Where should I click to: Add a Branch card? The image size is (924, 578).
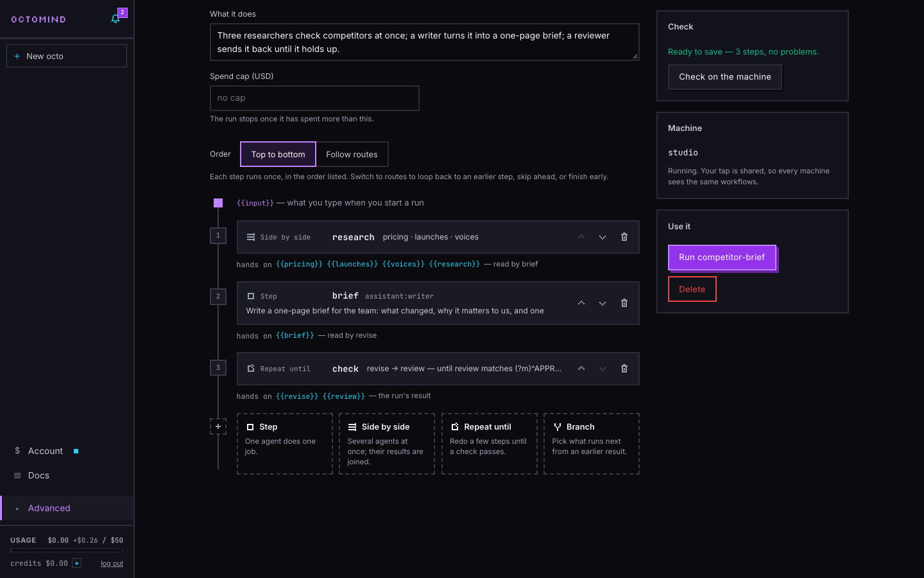[x=592, y=444]
